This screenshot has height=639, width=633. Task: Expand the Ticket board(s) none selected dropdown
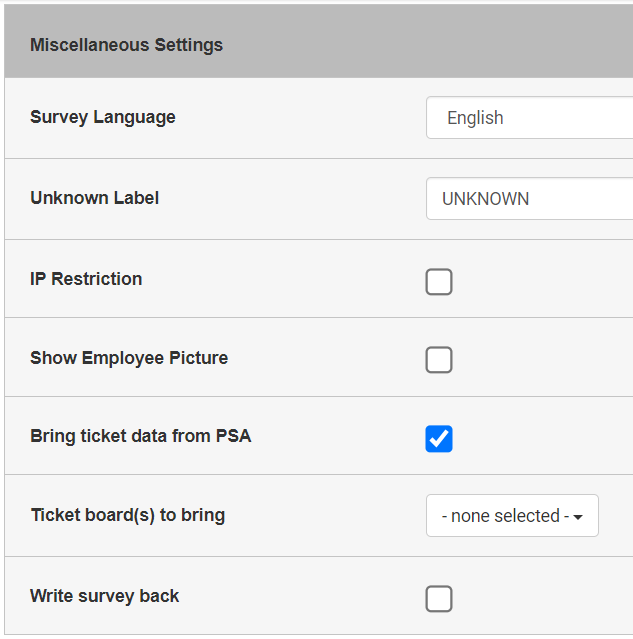click(x=512, y=516)
